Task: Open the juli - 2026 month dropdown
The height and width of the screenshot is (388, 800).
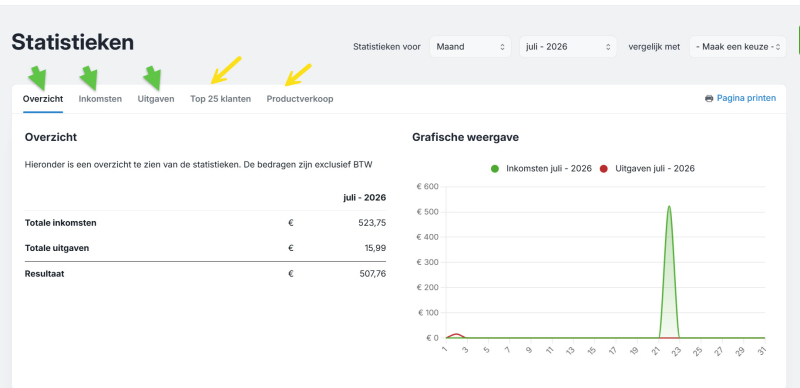Action: 568,46
